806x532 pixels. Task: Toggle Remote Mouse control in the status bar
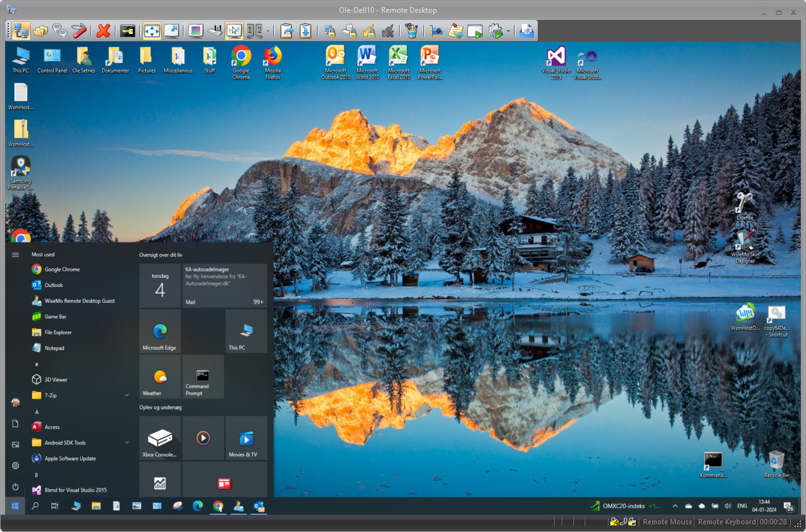[667, 522]
